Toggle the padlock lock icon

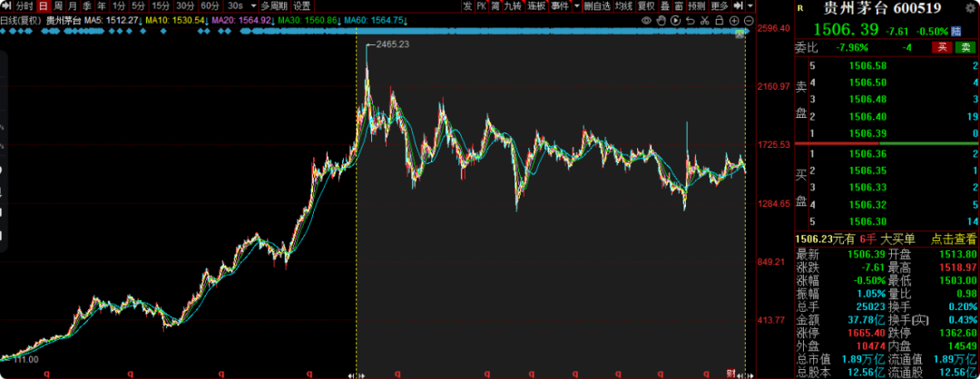click(x=719, y=21)
